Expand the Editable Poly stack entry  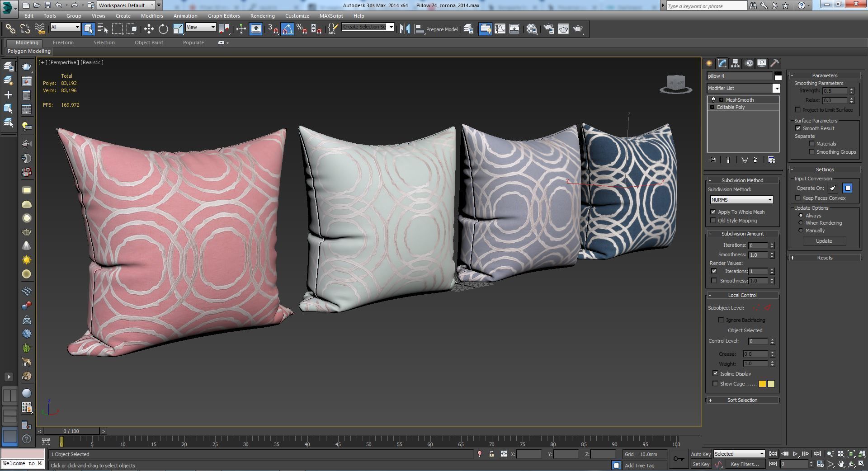click(x=712, y=107)
